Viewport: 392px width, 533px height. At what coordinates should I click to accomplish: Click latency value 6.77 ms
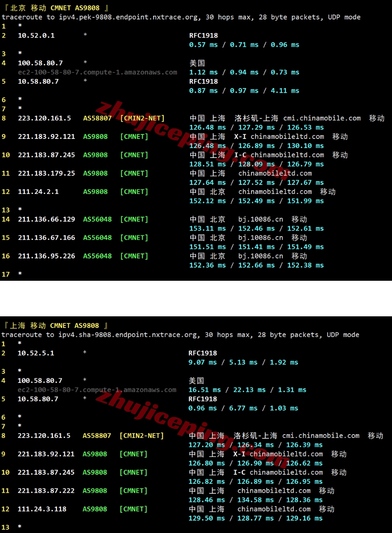pyautogui.click(x=243, y=408)
